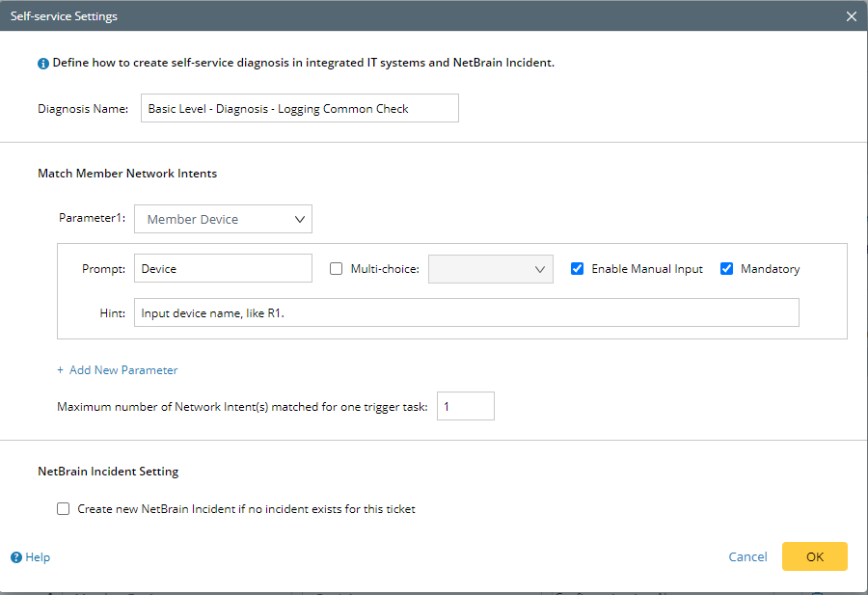Click Add New Parameter link

(118, 370)
